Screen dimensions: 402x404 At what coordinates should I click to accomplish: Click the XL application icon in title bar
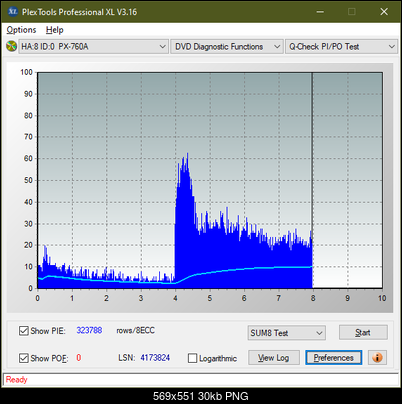(13, 12)
